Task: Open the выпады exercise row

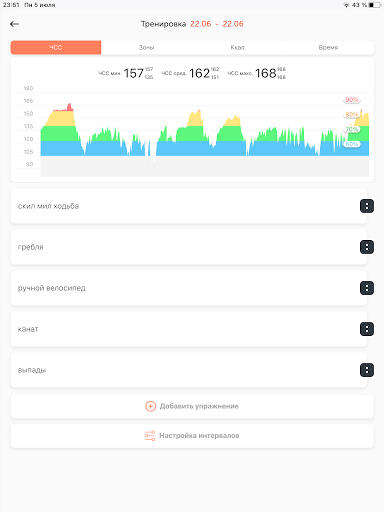Action: pos(189,370)
